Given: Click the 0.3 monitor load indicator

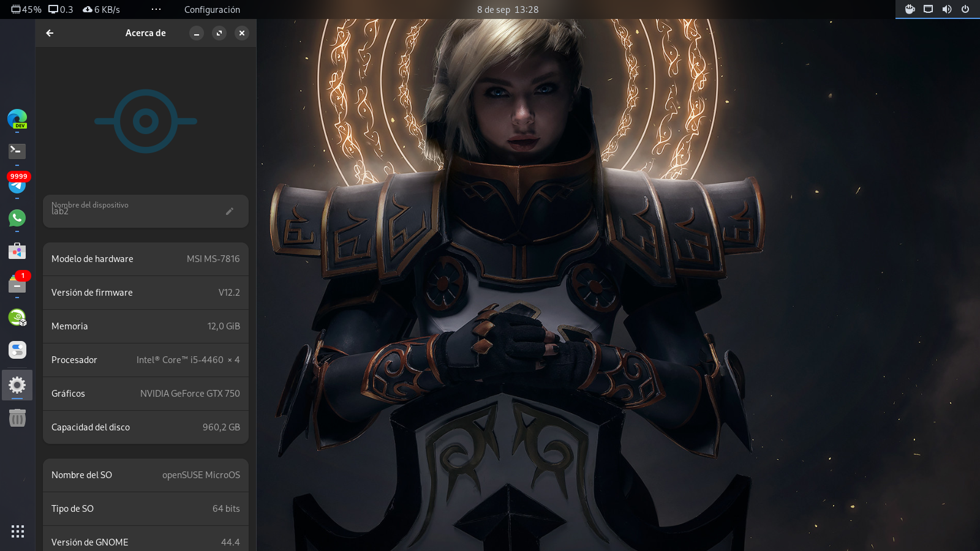Looking at the screenshot, I should pyautogui.click(x=61, y=9).
